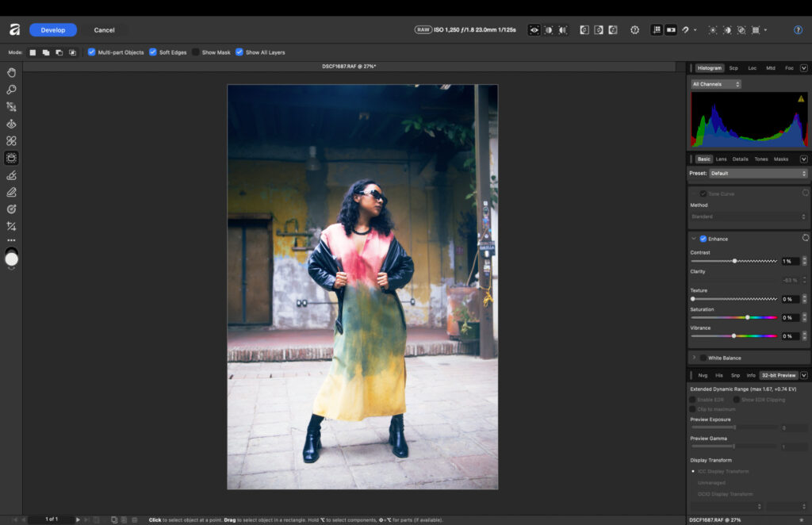Select ICC Display Transform radio option
Image resolution: width=812 pixels, height=525 pixels.
[x=693, y=472]
